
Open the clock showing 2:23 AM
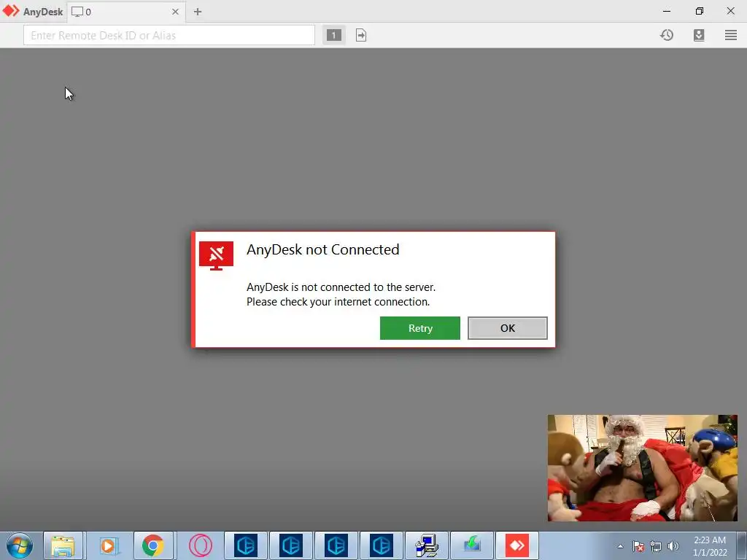click(x=709, y=546)
